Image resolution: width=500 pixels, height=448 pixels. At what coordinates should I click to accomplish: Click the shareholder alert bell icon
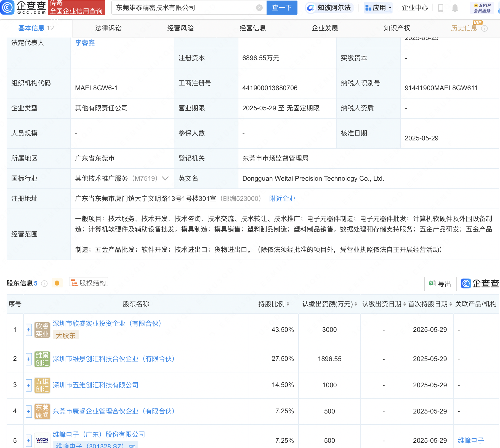pyautogui.click(x=57, y=283)
